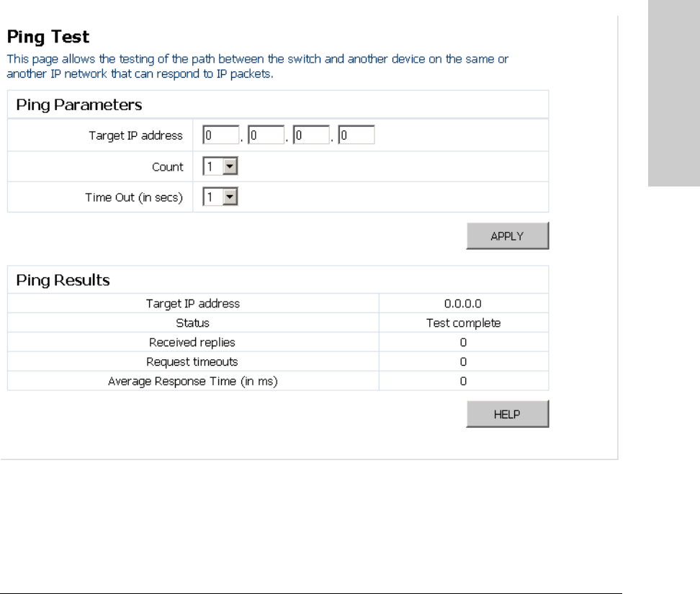
Task: Click the Average Response Time row label
Action: (x=193, y=381)
